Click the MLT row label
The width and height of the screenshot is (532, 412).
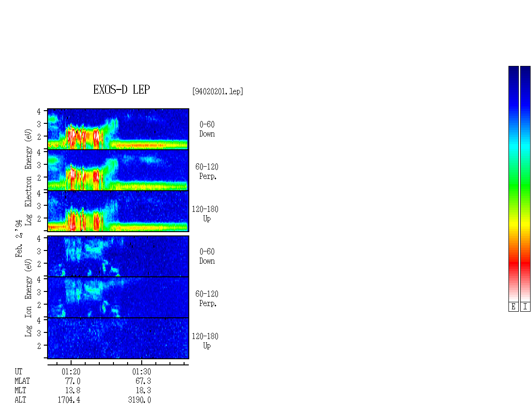[20, 391]
